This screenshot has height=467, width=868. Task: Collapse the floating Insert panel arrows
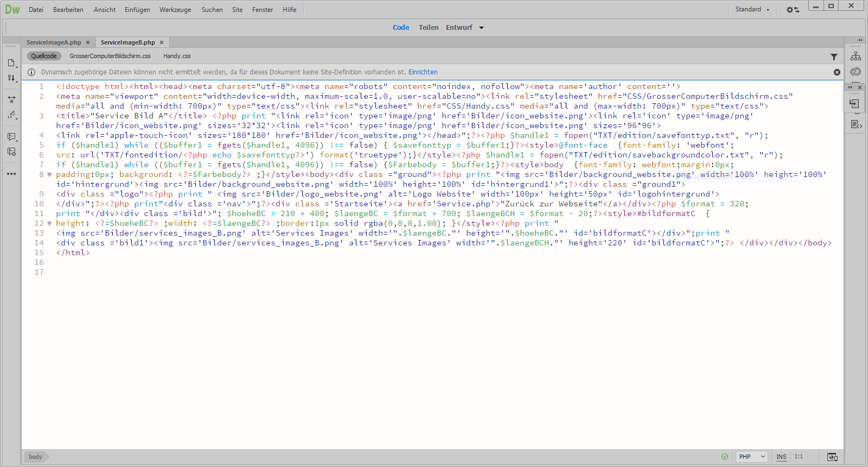point(851,87)
